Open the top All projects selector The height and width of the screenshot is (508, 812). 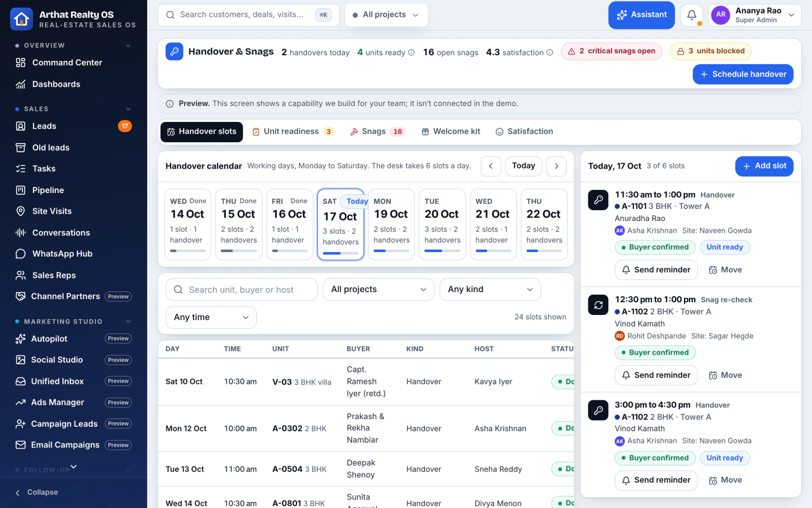pos(386,15)
